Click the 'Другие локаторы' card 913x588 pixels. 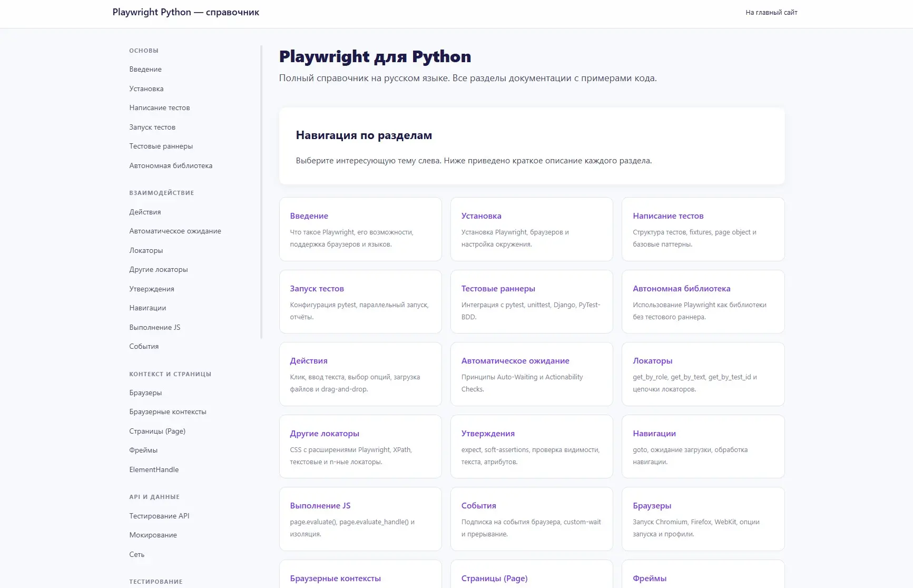[x=360, y=447]
